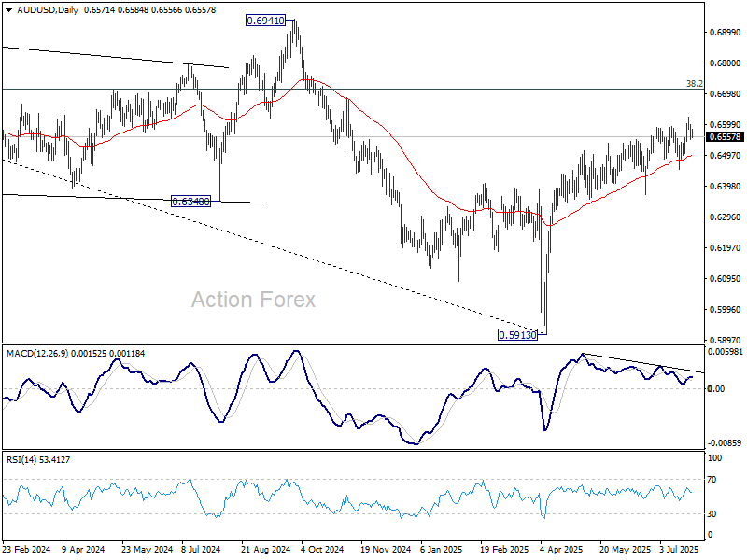Click the RSI 30 level label
Screen dimensions: 747x560
click(712, 514)
